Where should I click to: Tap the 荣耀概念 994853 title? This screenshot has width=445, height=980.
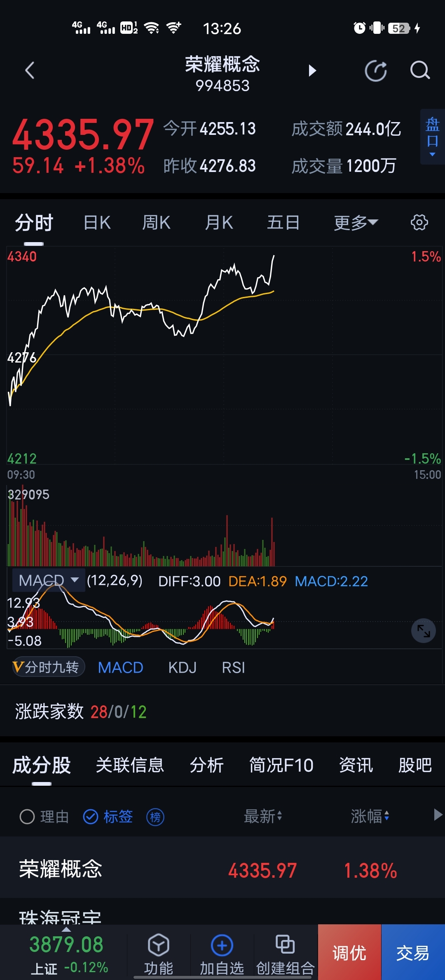pyautogui.click(x=222, y=73)
